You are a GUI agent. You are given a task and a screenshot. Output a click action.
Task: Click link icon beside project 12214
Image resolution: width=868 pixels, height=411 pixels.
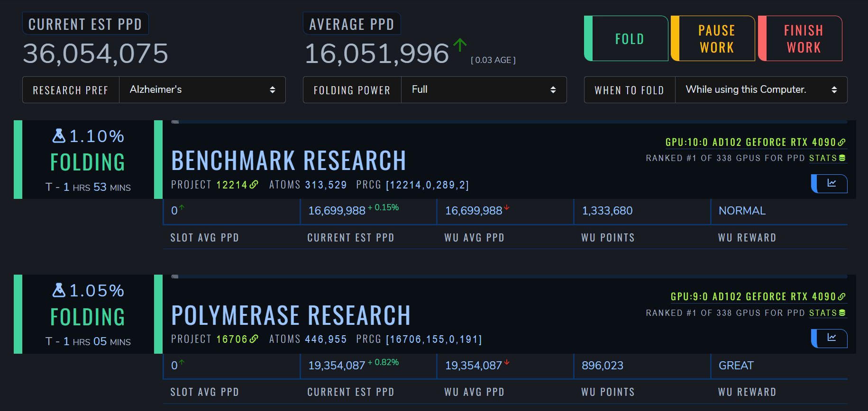click(x=254, y=184)
